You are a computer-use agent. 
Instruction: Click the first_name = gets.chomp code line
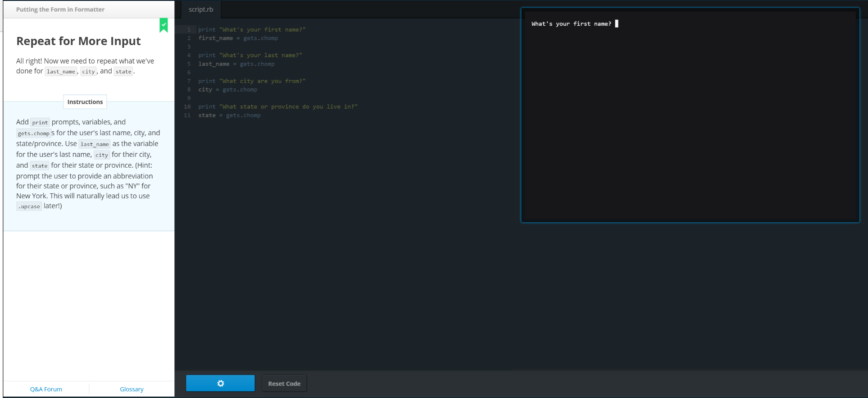pos(238,38)
